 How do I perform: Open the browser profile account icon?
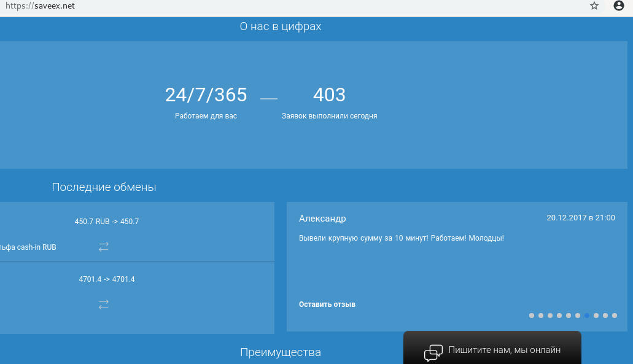618,6
